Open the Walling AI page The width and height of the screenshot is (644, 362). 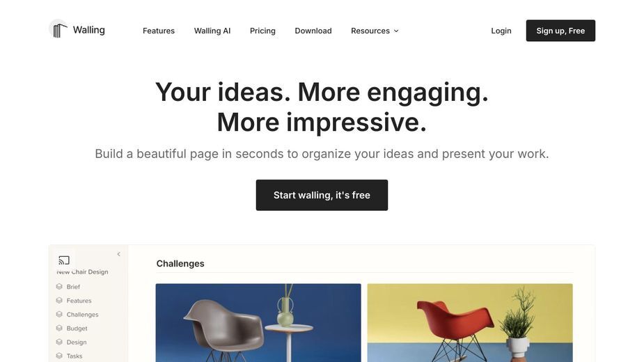click(212, 31)
